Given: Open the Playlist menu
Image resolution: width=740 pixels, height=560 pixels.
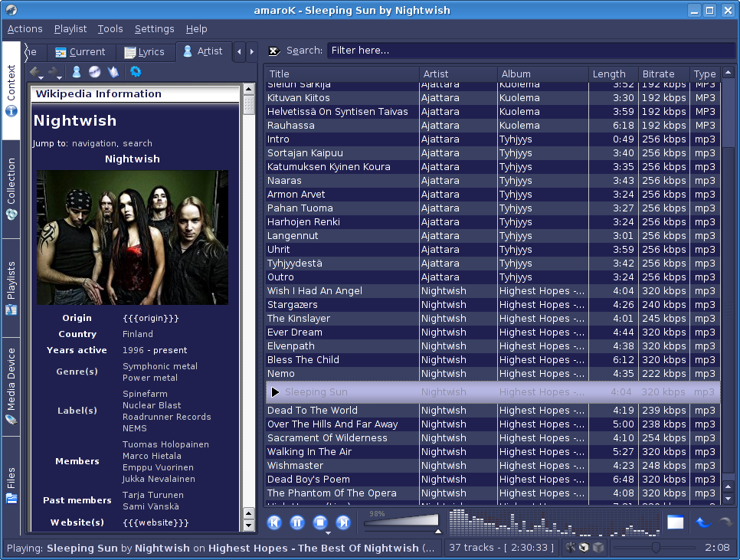Looking at the screenshot, I should tap(70, 29).
